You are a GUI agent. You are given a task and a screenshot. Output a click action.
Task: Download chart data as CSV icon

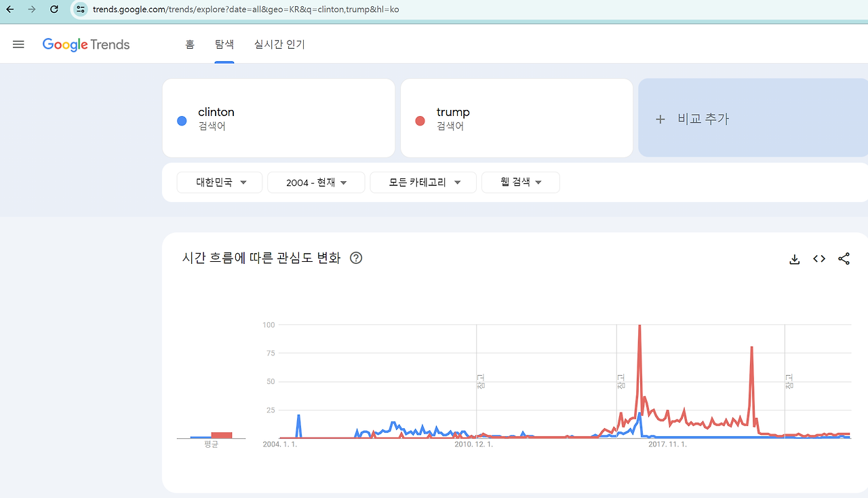coord(795,258)
